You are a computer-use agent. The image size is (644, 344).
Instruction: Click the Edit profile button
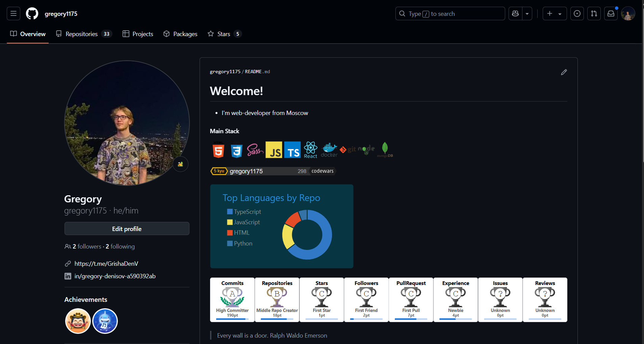(x=127, y=229)
